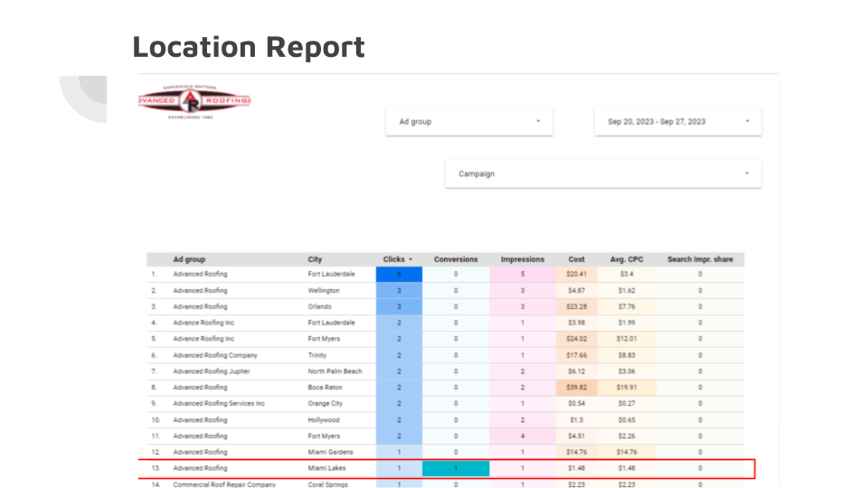
Task: Click the $0.65 Avg. CPC cell
Action: click(x=627, y=420)
